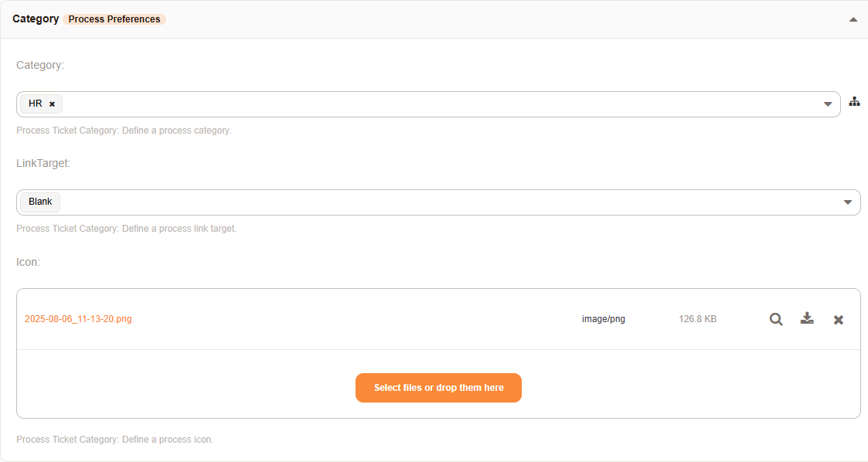Screen dimensions: 868x462
Task: Click the 'LinkTarget:' field label
Action: coord(43,163)
